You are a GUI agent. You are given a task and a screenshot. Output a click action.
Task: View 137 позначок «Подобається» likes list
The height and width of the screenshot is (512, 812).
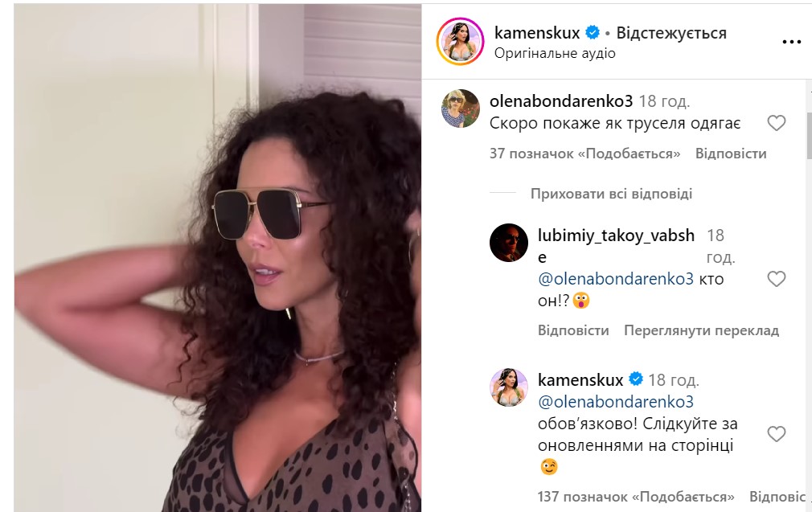click(x=636, y=497)
